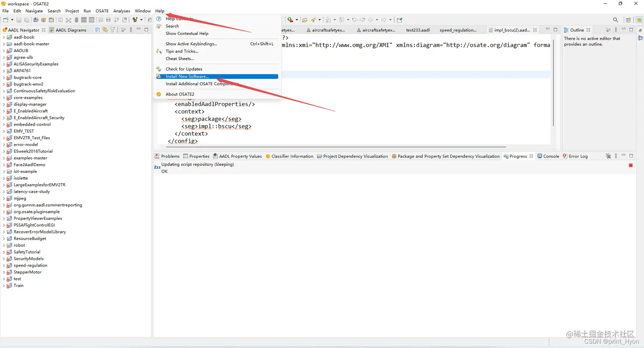Choose About OSATE2 in Help menu
644x348 pixels.
217,94
